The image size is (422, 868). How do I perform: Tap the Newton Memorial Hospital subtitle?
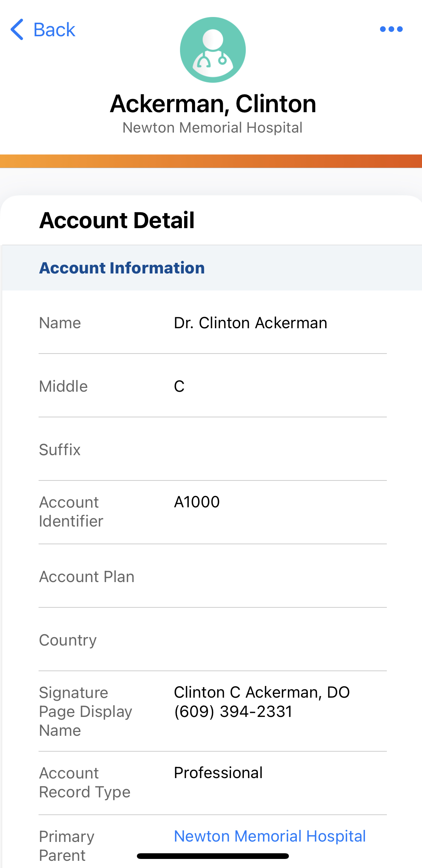coord(213,128)
